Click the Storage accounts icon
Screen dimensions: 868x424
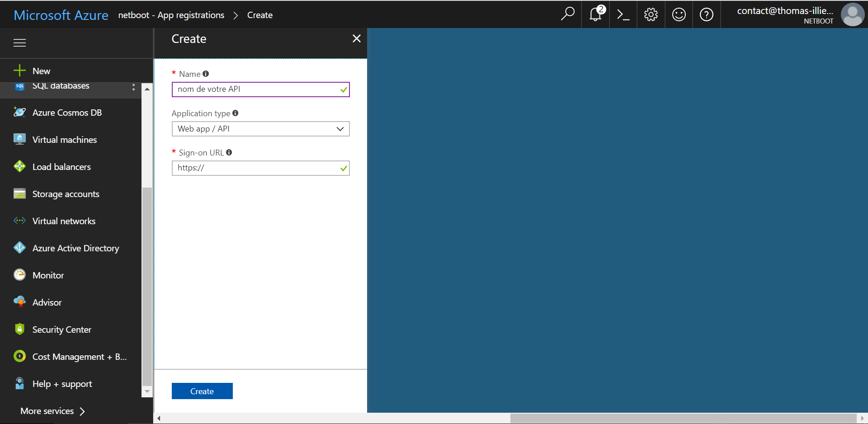19,193
